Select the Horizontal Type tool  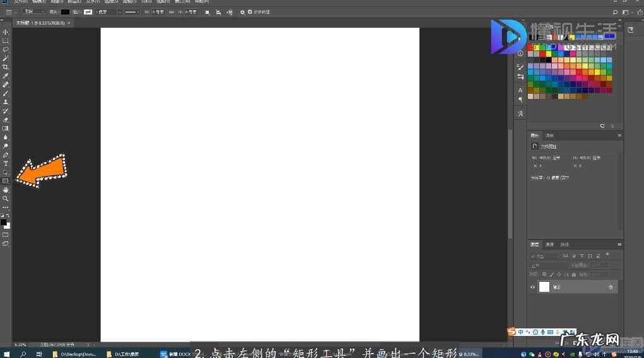(6, 164)
